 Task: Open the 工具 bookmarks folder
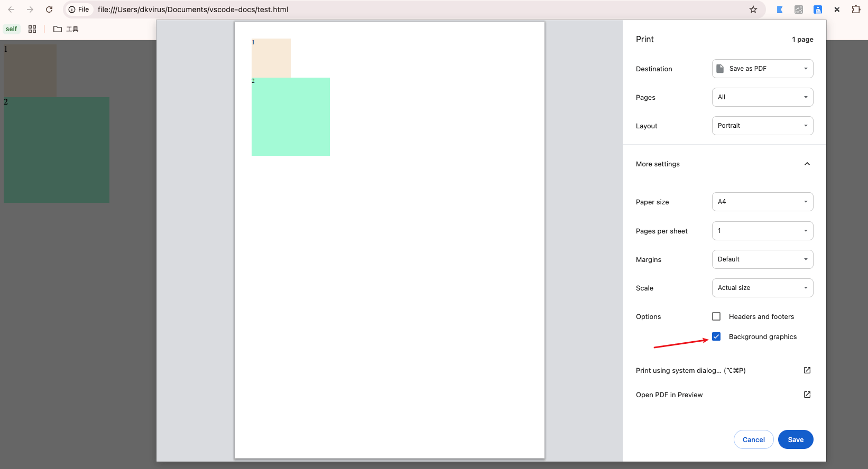tap(66, 29)
